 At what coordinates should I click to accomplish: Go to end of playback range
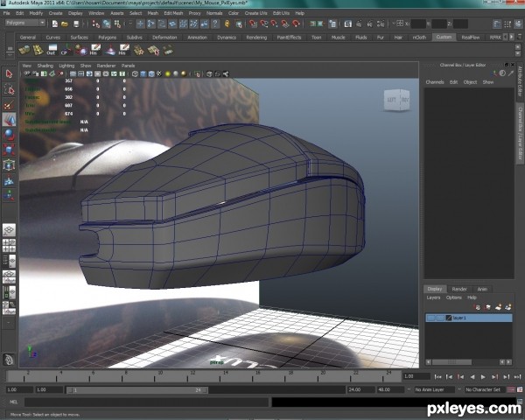click(518, 377)
